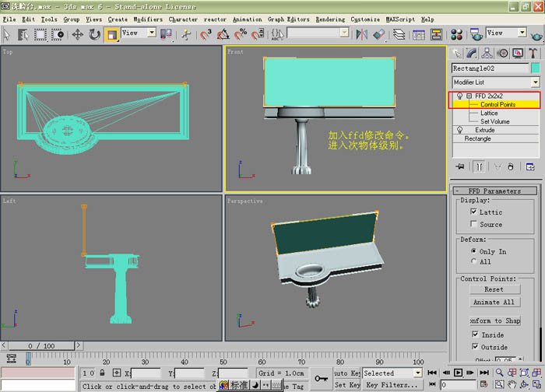Screen dimensions: 545x392
Task: Click Rectangle02 object color swatch
Action: (x=536, y=68)
